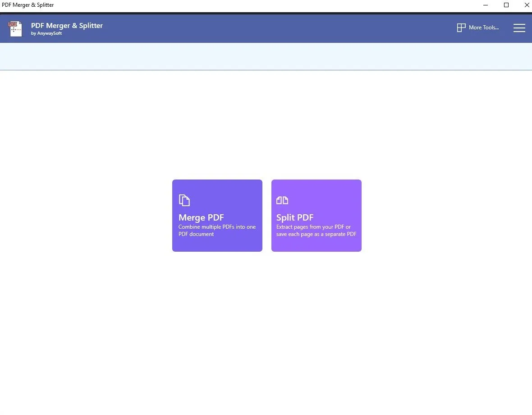Click the "Split PDF" heading
The image size is (532, 415).
tap(295, 217)
